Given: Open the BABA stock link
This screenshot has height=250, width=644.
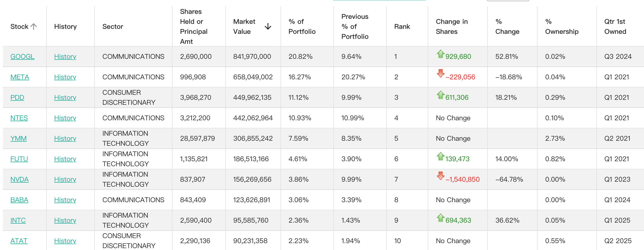Looking at the screenshot, I should point(19,200).
